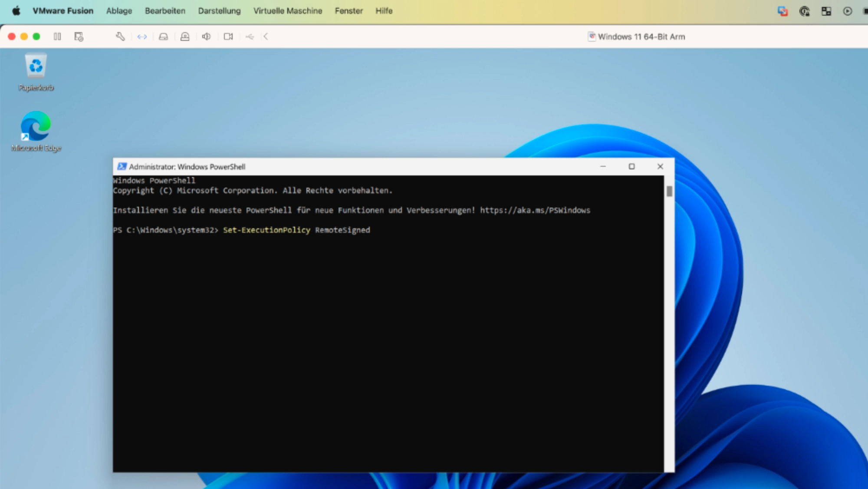
Task: Click the Papierkorb recycle bin desktop icon
Action: [36, 72]
